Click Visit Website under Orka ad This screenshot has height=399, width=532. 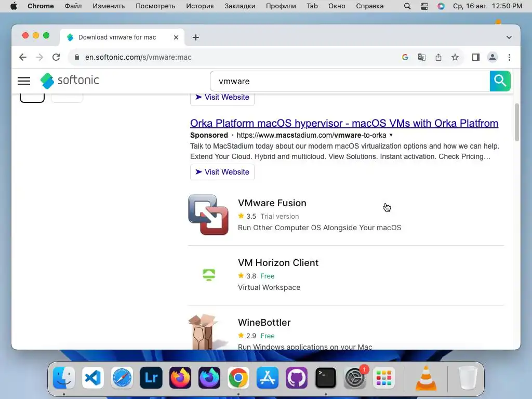click(222, 172)
